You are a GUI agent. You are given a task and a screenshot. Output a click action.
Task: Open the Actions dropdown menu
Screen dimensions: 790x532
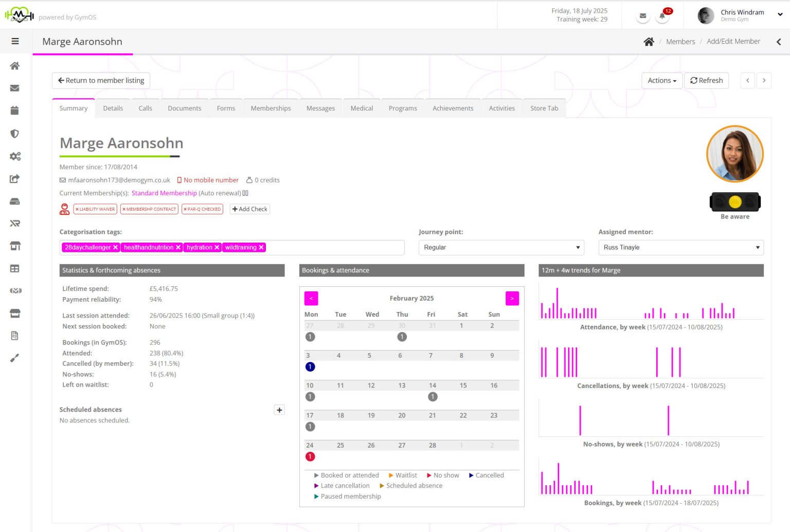pos(662,81)
